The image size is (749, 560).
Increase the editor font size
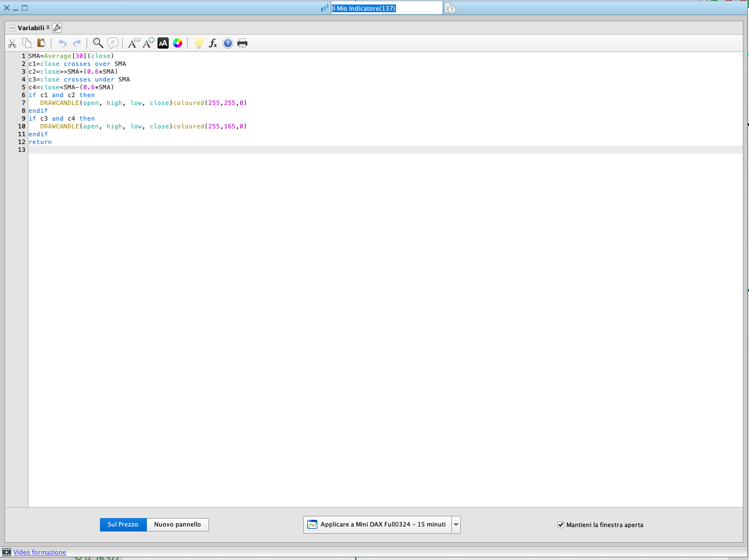click(149, 43)
